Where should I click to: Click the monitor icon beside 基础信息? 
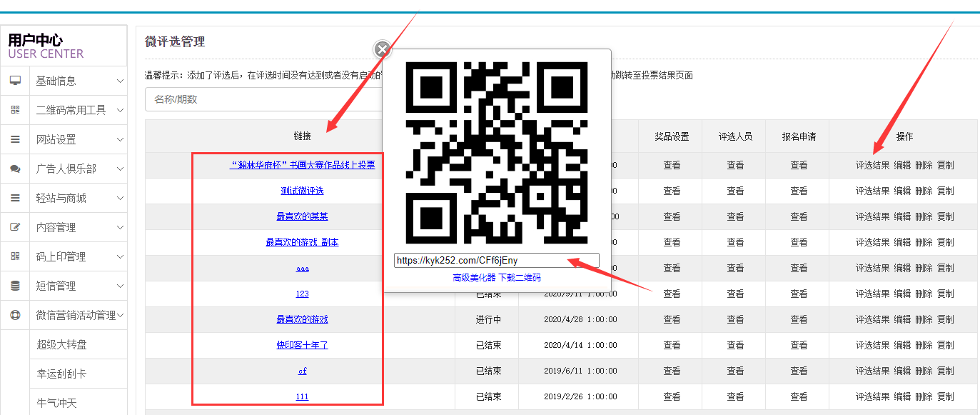click(15, 81)
